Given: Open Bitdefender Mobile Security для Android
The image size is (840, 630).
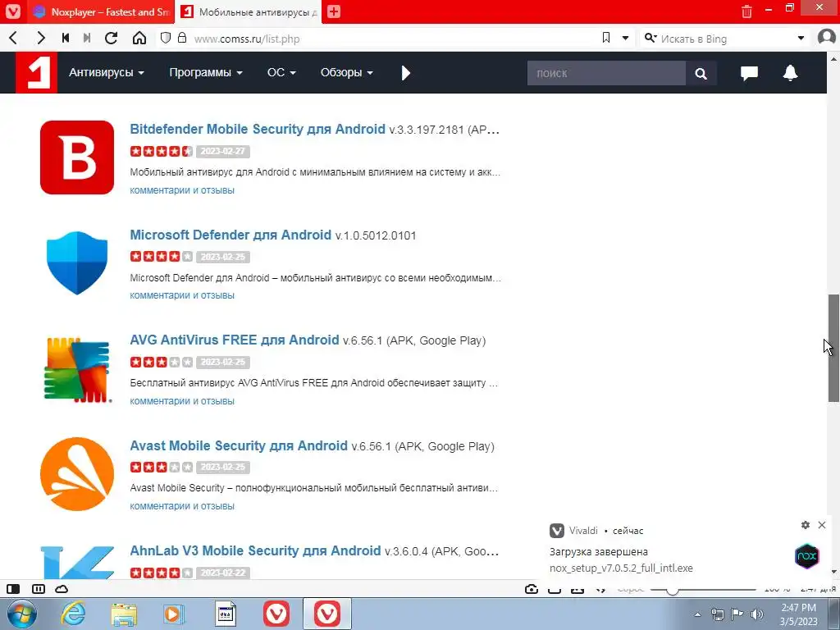Looking at the screenshot, I should coord(258,129).
